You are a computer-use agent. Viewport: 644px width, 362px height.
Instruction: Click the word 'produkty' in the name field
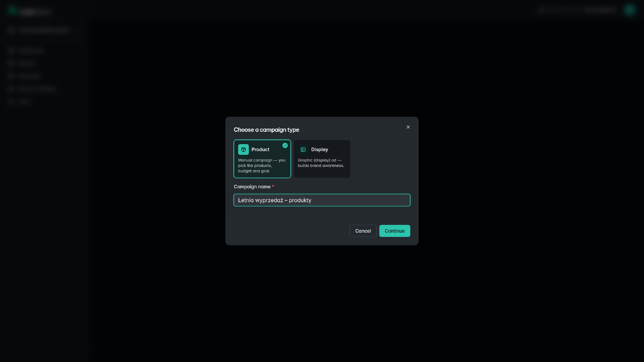point(300,200)
